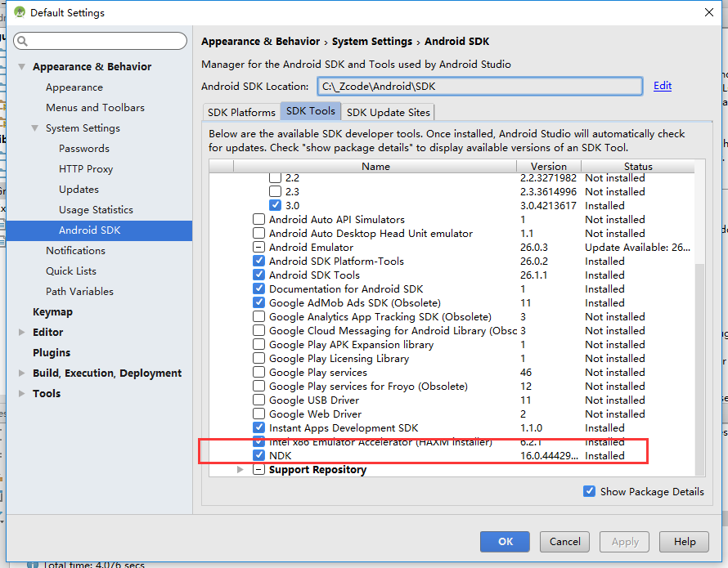Uncheck Documentation for Android SDK
Viewport: 728px width, 568px height.
pyautogui.click(x=258, y=288)
